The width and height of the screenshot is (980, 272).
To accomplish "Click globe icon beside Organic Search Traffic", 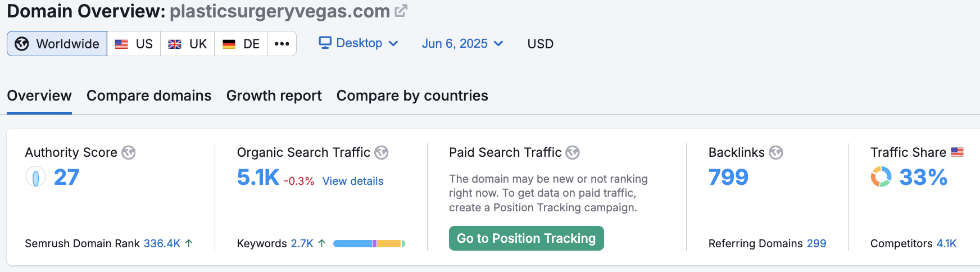I will (x=382, y=152).
